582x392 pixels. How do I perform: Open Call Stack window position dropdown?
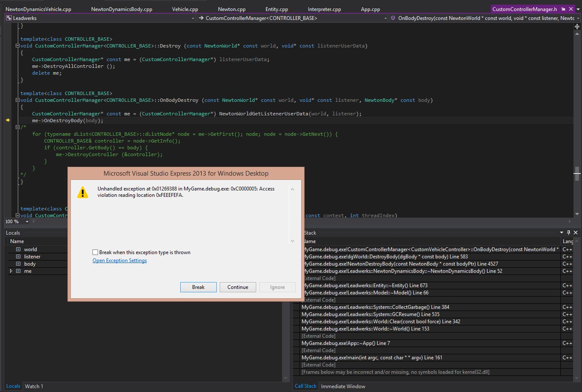(562, 232)
